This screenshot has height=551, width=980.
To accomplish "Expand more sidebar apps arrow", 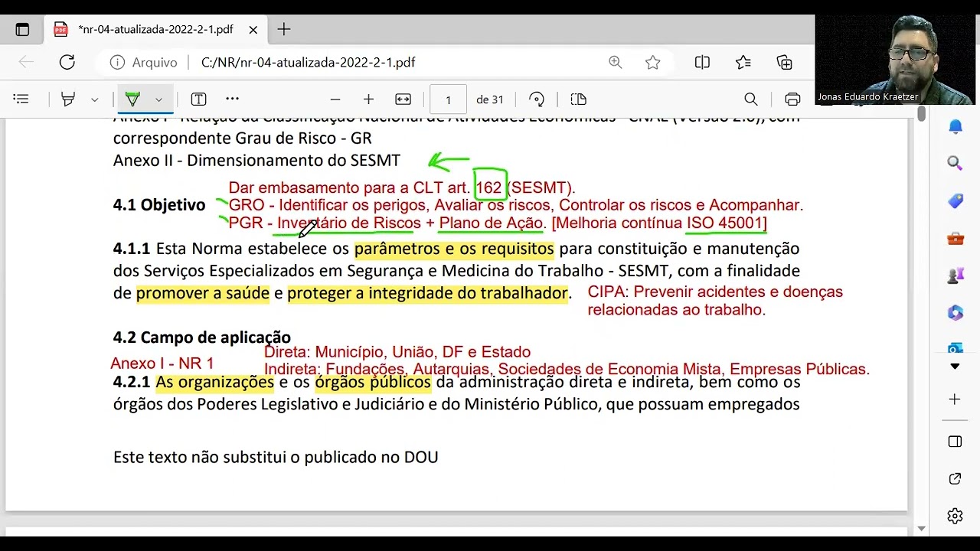I will coord(955,367).
